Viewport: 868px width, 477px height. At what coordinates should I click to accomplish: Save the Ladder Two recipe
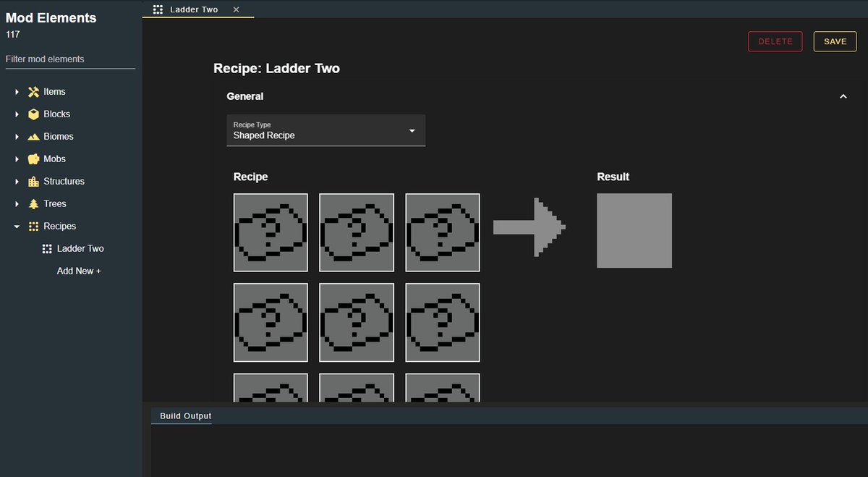click(x=835, y=41)
